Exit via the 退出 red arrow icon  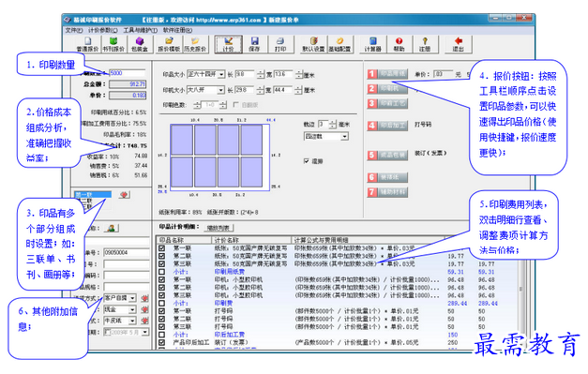[x=458, y=44]
